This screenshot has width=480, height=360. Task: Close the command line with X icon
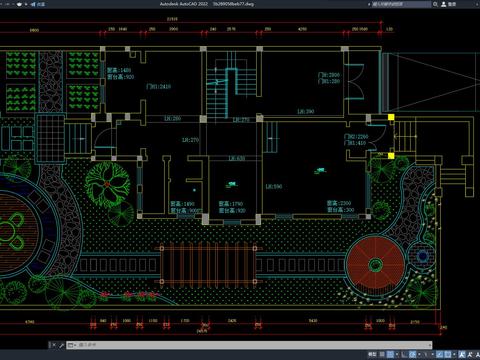pos(54,345)
